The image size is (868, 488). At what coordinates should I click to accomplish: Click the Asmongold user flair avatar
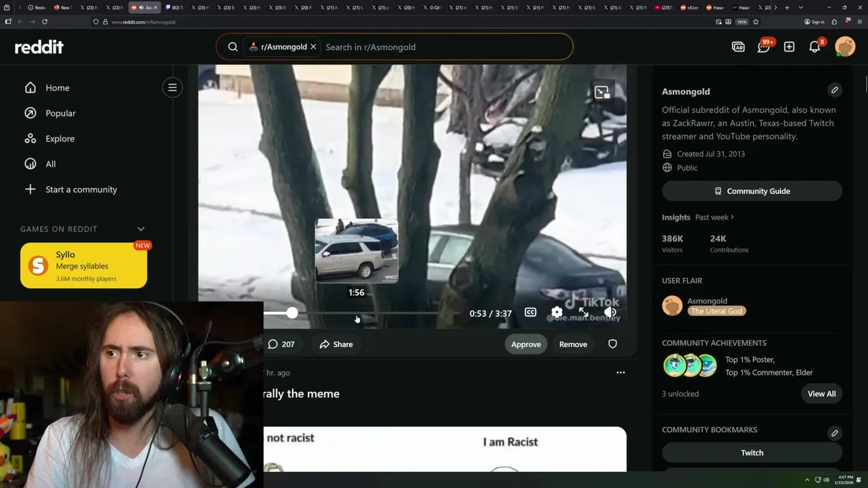pos(672,306)
